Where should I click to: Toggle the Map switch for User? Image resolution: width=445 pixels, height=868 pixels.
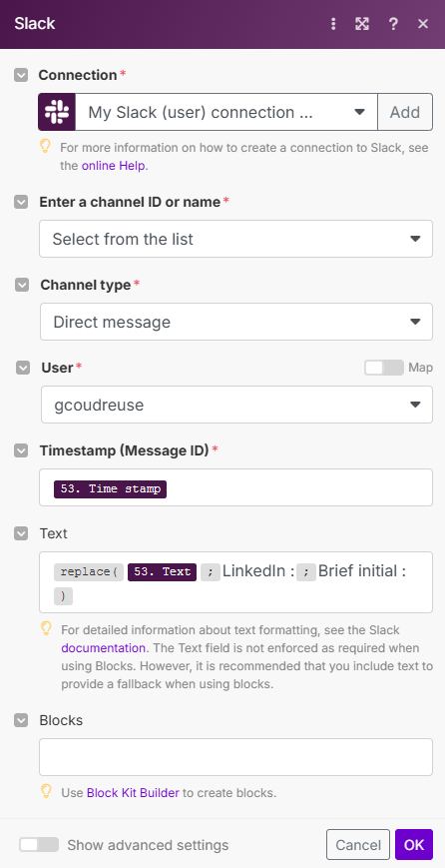tap(384, 368)
